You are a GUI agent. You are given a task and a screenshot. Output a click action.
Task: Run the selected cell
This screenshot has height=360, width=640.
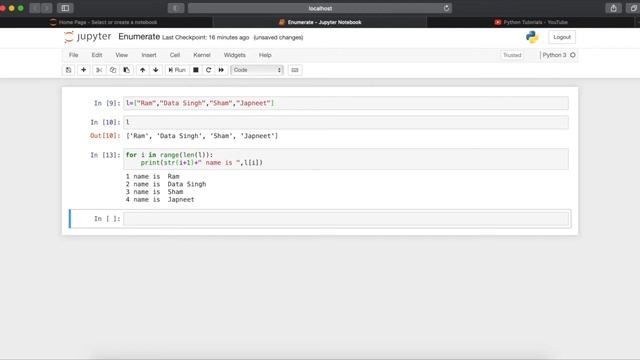point(177,70)
